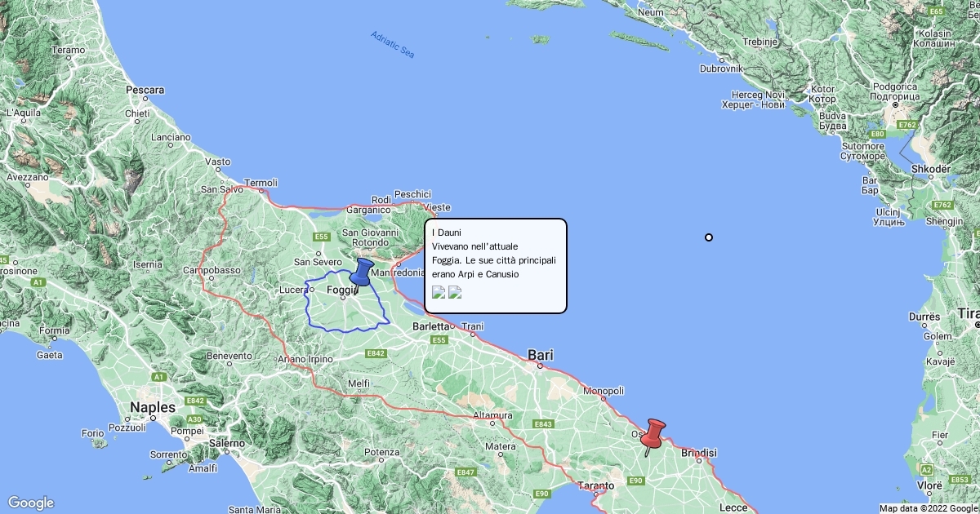Click the Google logo on the map
Viewport: 980px width, 514px height.
click(x=31, y=503)
